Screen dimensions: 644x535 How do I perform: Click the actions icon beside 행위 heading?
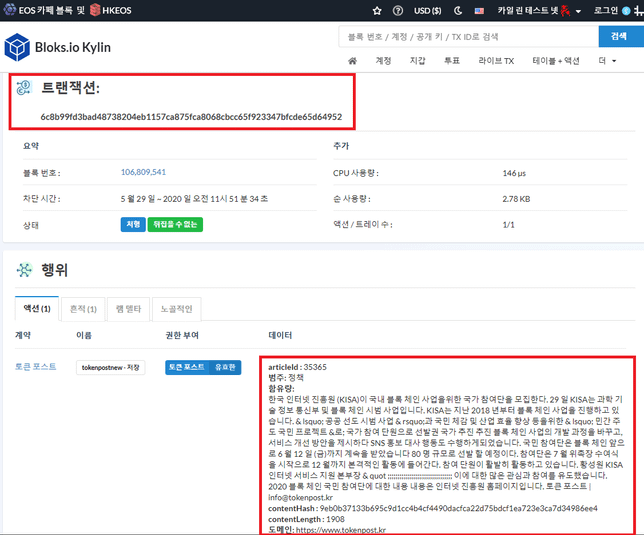20,269
